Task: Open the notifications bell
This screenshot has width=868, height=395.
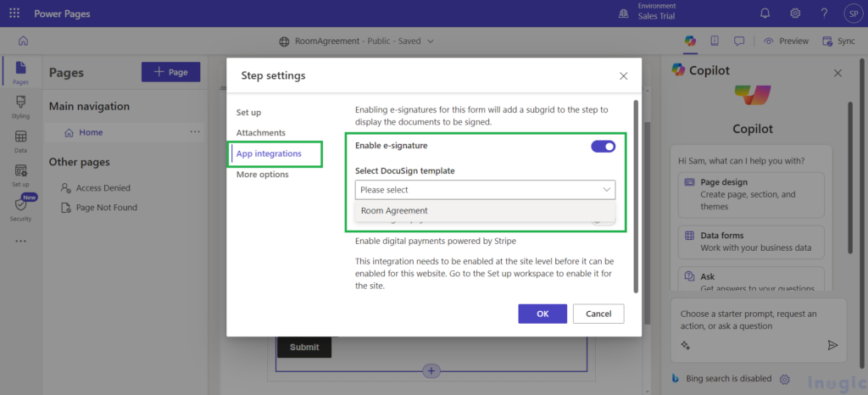Action: tap(765, 14)
